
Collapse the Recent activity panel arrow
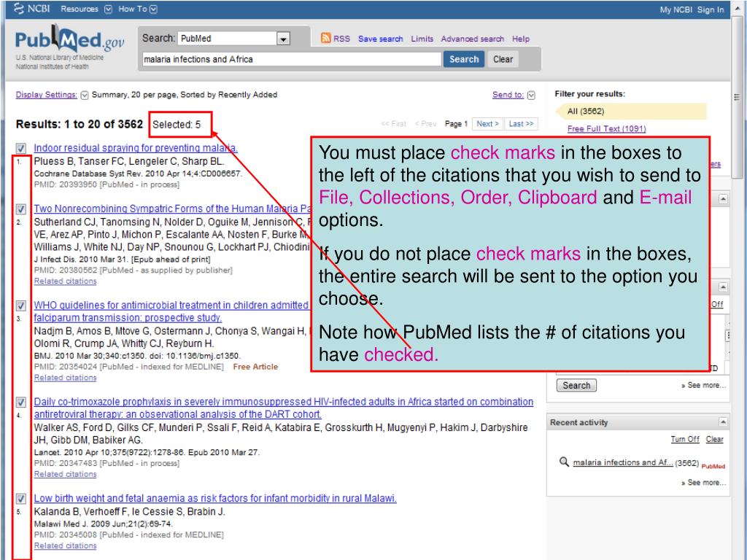click(723, 422)
